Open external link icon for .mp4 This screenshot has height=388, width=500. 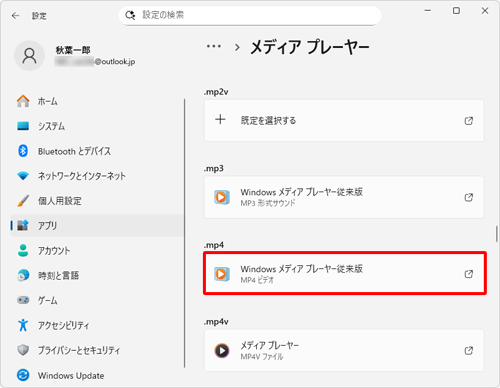click(x=469, y=274)
